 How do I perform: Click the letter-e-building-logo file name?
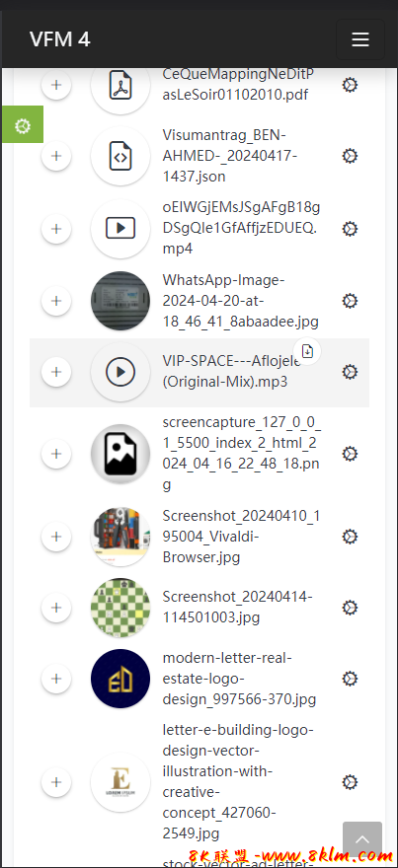(238, 781)
